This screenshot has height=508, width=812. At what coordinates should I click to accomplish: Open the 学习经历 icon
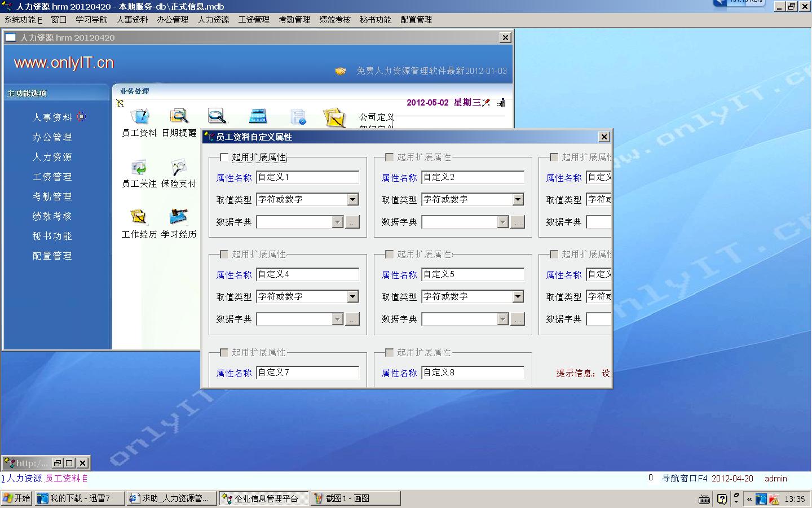coord(179,218)
